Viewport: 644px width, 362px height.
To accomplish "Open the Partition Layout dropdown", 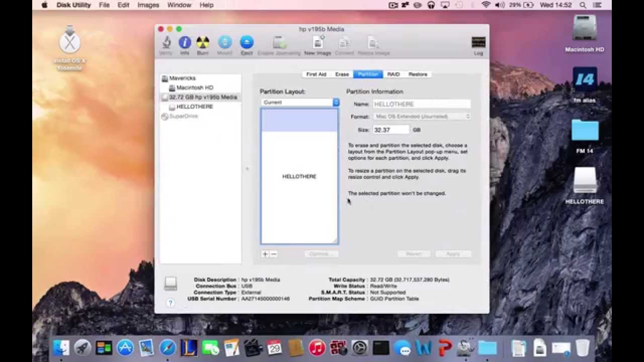I will coord(300,102).
